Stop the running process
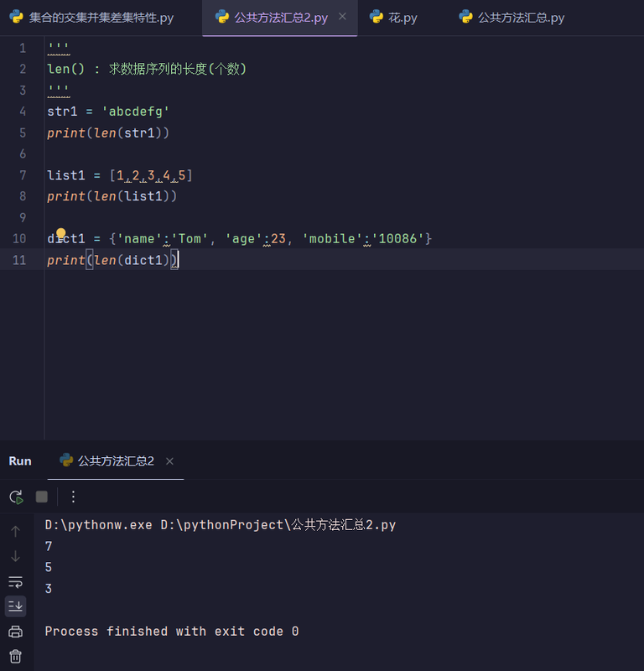This screenshot has height=671, width=644. pyautogui.click(x=41, y=497)
